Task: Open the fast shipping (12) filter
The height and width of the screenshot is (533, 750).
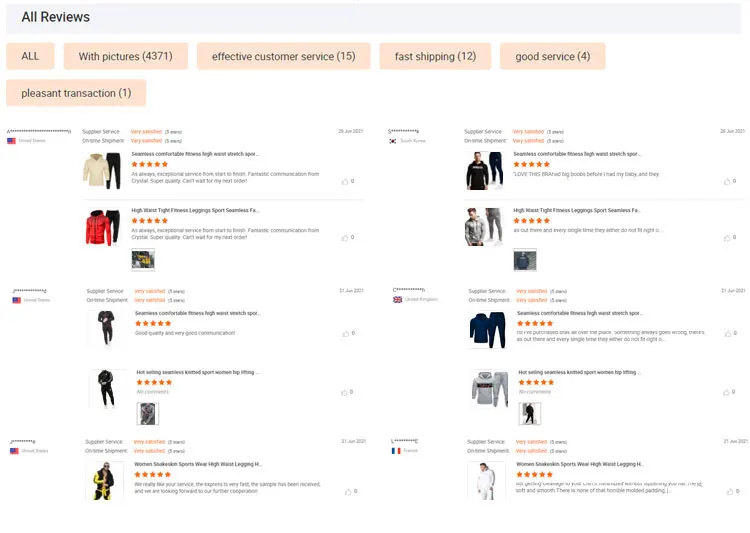Action: 435,56
